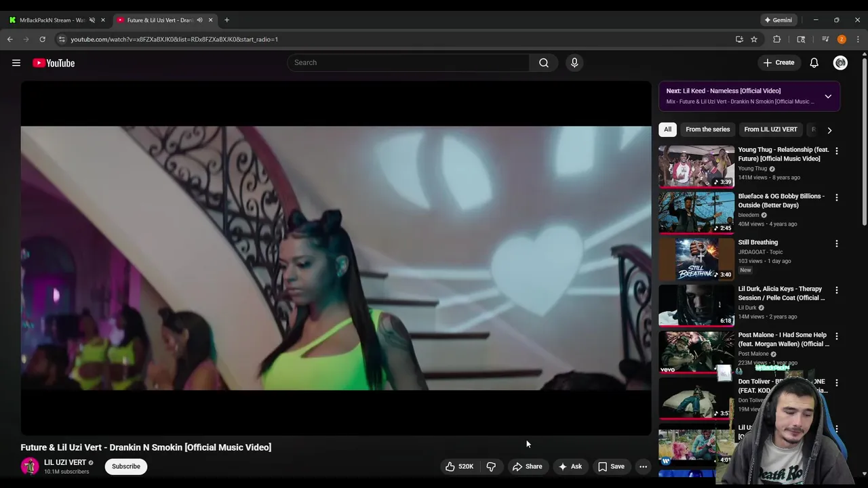Close the MrBackPackN Stream tab
This screenshot has height=488, width=868.
(103, 20)
